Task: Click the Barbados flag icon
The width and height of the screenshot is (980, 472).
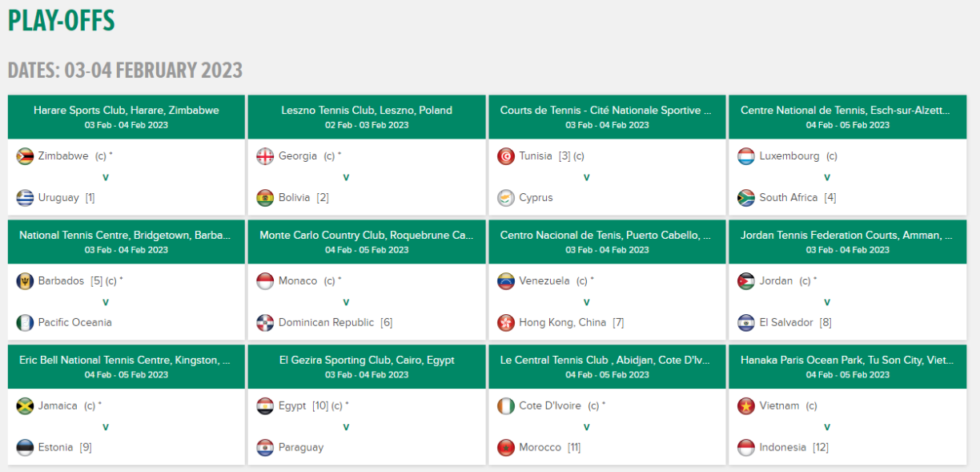Action: (x=25, y=281)
